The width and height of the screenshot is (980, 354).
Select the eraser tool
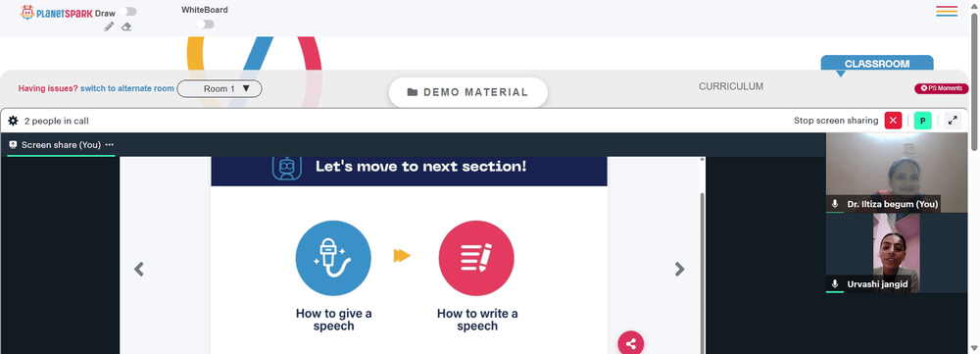coord(126,26)
